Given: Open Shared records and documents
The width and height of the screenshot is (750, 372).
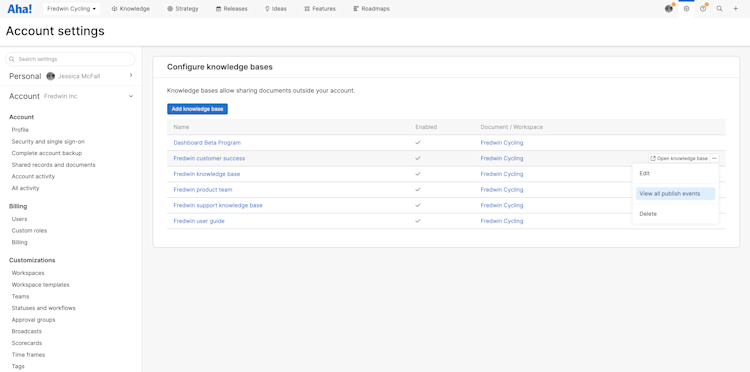Looking at the screenshot, I should [x=54, y=165].
